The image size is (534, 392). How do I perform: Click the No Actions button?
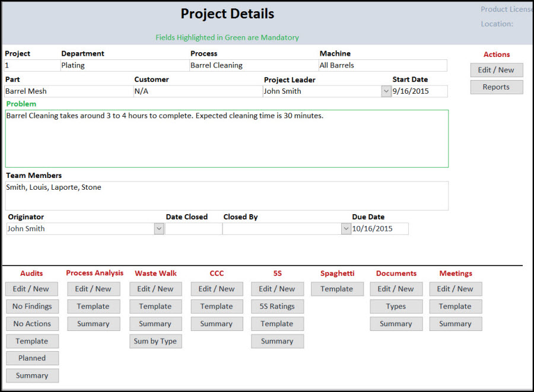click(32, 324)
